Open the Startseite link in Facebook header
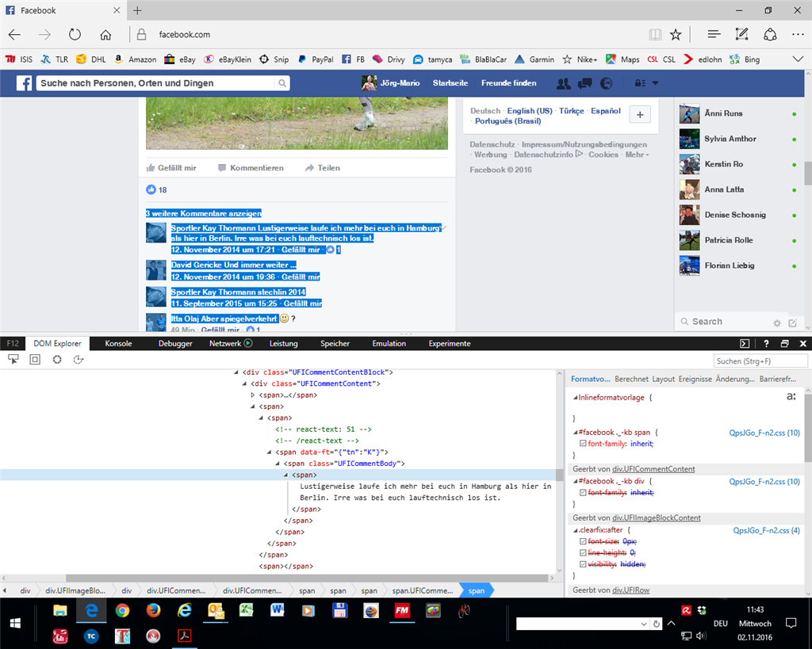812x649 pixels. [x=450, y=83]
